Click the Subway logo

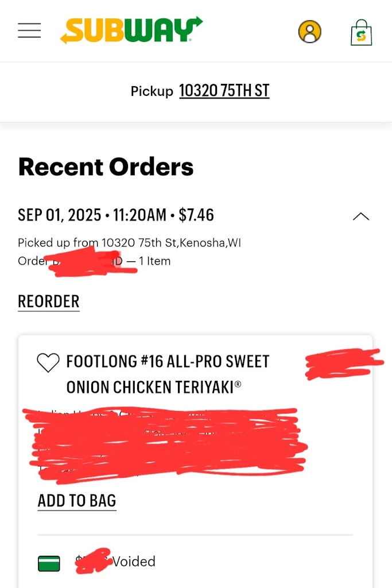[x=131, y=30]
